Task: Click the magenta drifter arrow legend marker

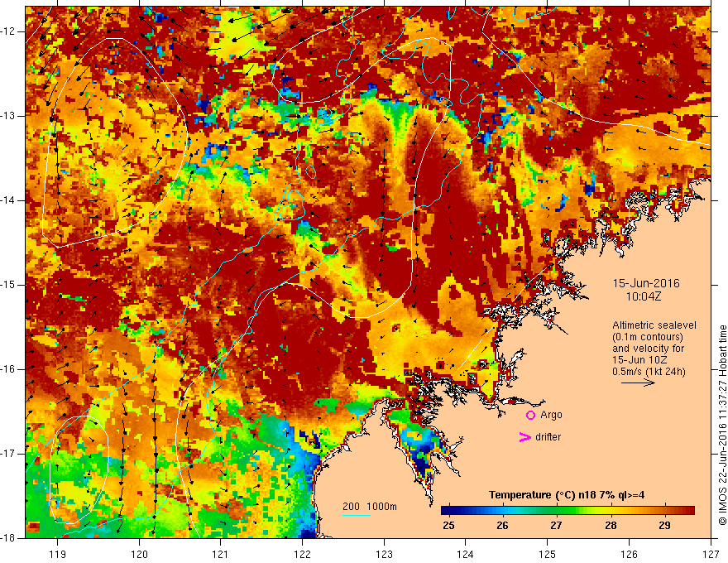Action: click(x=524, y=437)
